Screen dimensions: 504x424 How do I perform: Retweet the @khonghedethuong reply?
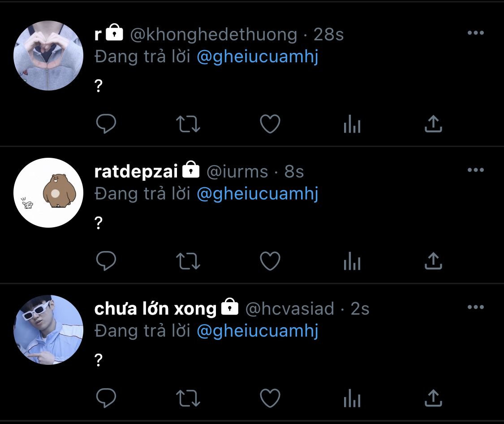pyautogui.click(x=188, y=124)
